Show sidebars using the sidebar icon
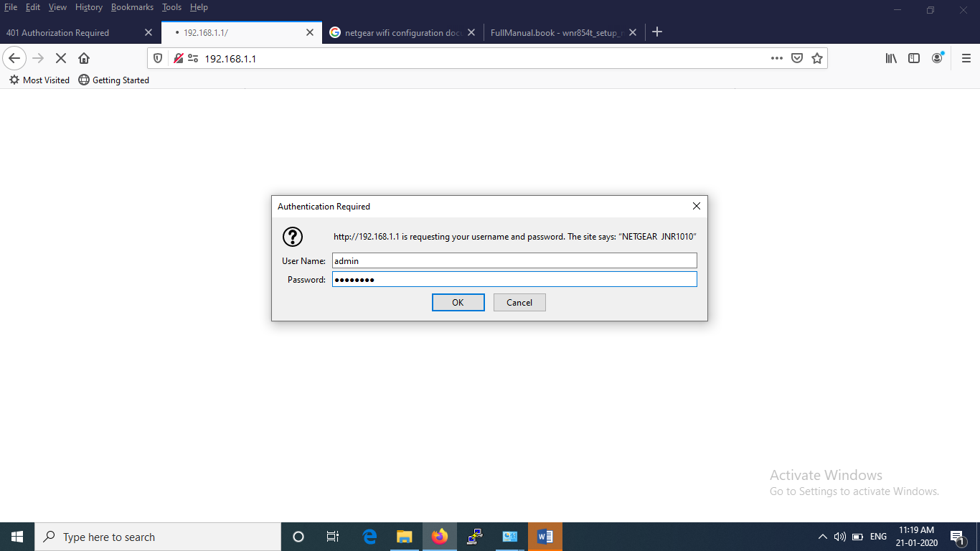The height and width of the screenshot is (551, 980). point(914,58)
